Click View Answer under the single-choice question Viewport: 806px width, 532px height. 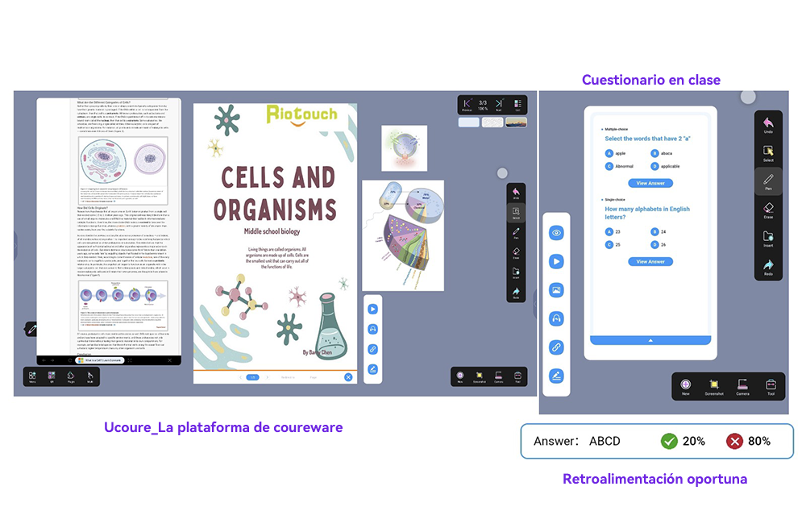pyautogui.click(x=650, y=262)
